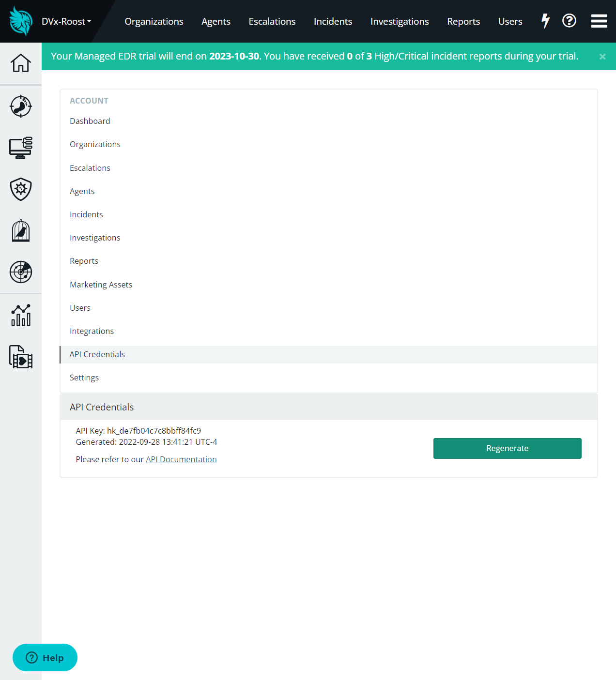Click the API Key value text
The height and width of the screenshot is (680, 616).
(x=154, y=431)
